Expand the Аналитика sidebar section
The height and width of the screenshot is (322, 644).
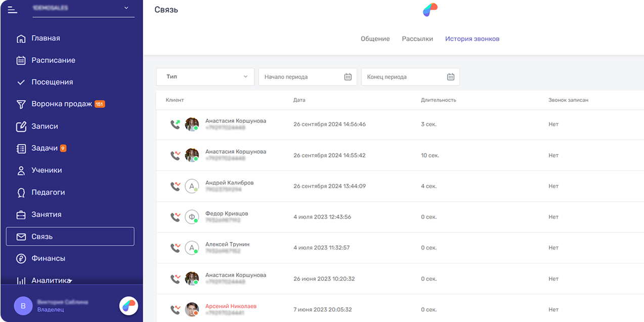point(51,280)
